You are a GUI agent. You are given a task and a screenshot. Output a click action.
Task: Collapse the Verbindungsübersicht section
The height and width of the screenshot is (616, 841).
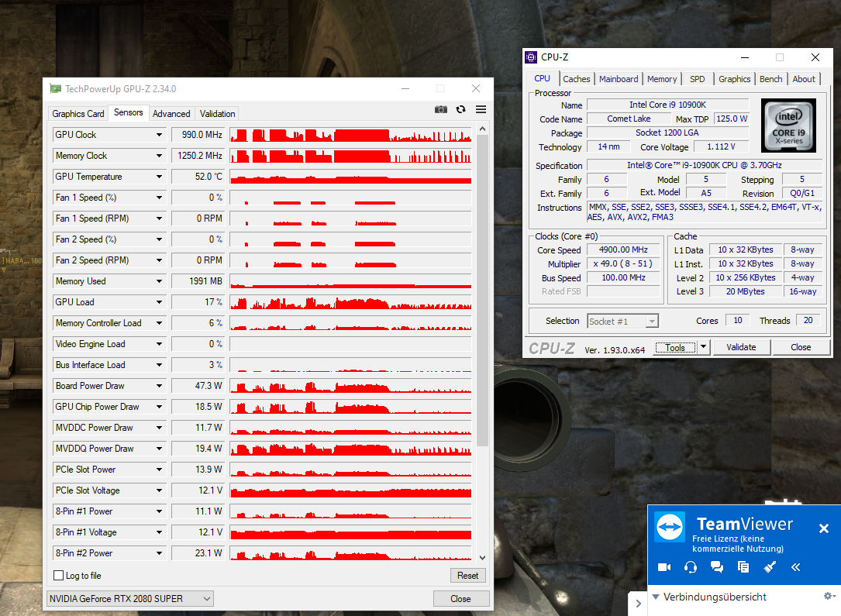[656, 596]
